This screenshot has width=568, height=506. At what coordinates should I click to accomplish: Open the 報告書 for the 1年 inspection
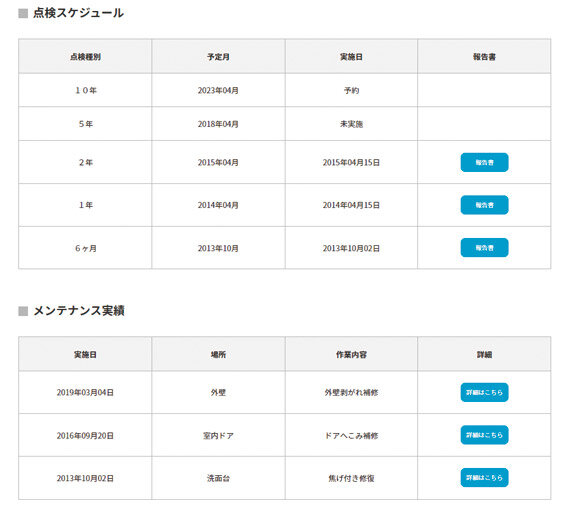(x=484, y=205)
